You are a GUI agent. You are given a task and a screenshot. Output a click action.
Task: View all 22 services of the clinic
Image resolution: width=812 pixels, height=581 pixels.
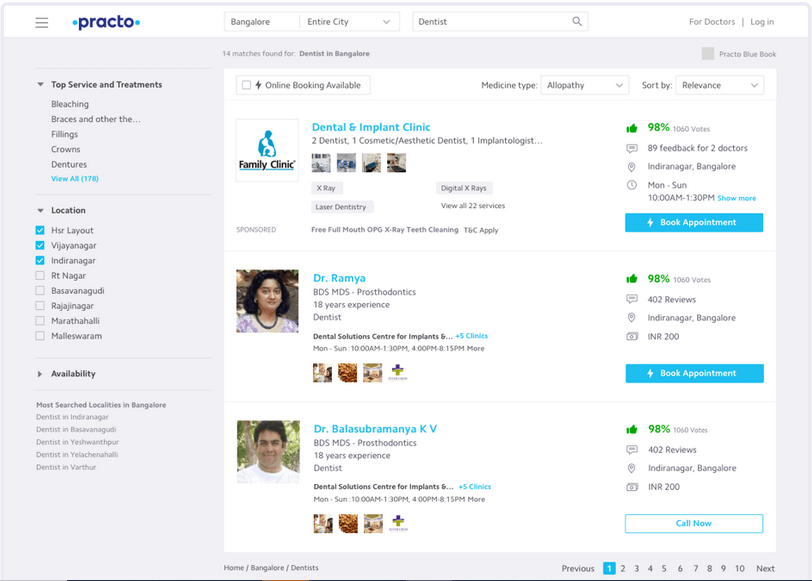point(473,206)
